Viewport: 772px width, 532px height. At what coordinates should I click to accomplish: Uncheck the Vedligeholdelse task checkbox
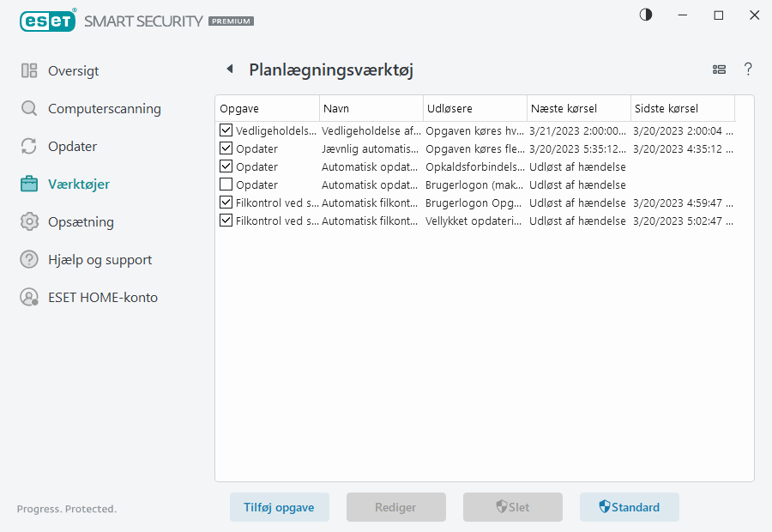click(x=226, y=130)
